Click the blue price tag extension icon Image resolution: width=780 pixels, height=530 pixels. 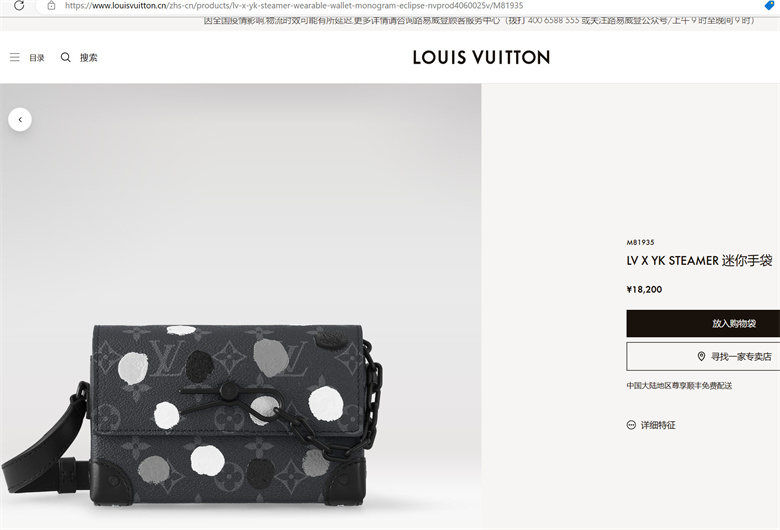click(x=770, y=5)
